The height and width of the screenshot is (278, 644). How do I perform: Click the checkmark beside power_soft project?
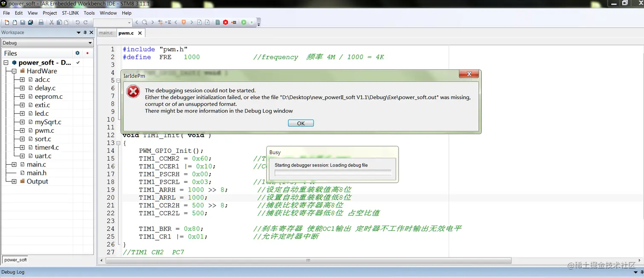click(x=78, y=63)
